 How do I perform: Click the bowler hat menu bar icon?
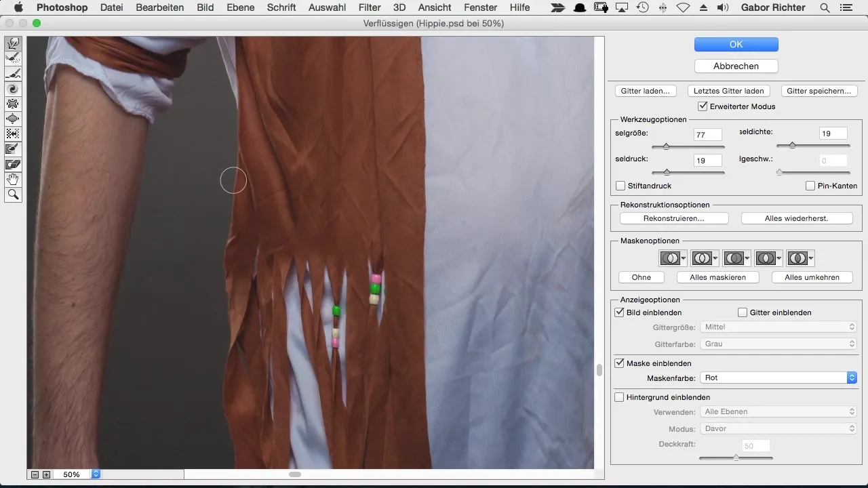[580, 7]
